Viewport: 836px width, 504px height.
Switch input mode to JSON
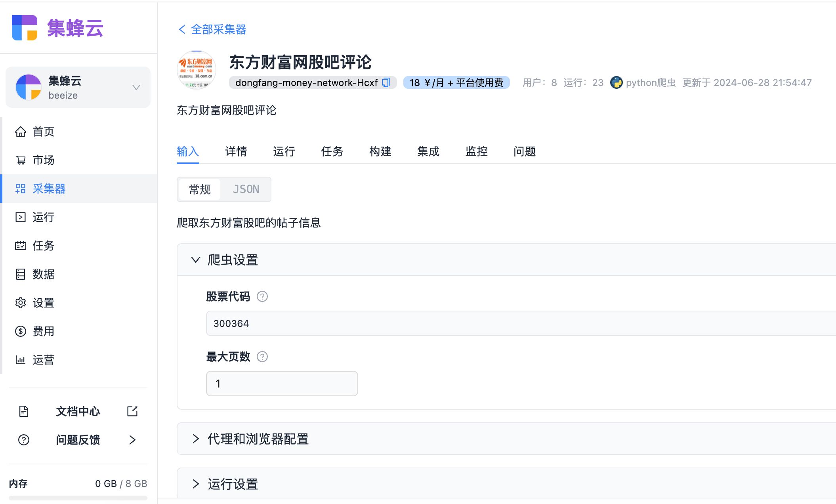click(246, 189)
